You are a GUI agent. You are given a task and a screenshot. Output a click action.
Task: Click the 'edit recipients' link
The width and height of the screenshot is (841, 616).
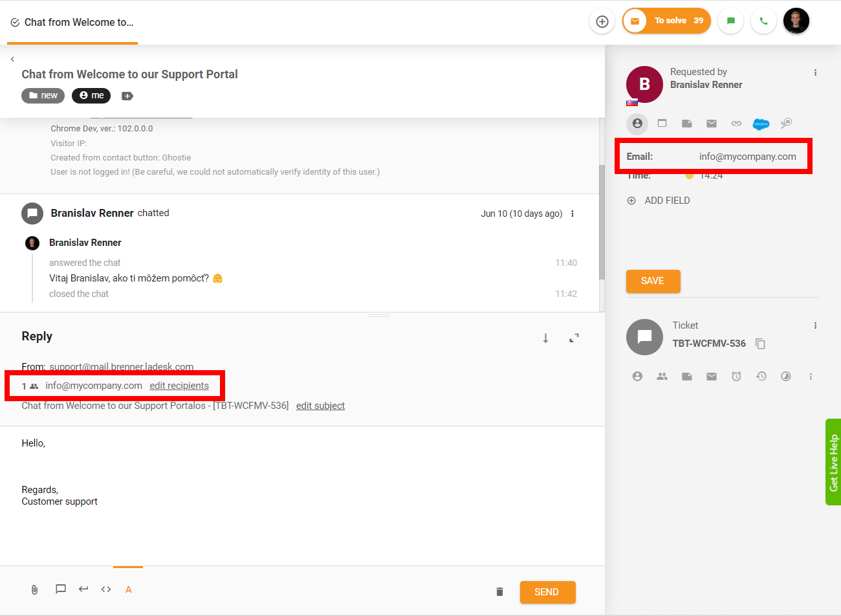[x=179, y=386]
